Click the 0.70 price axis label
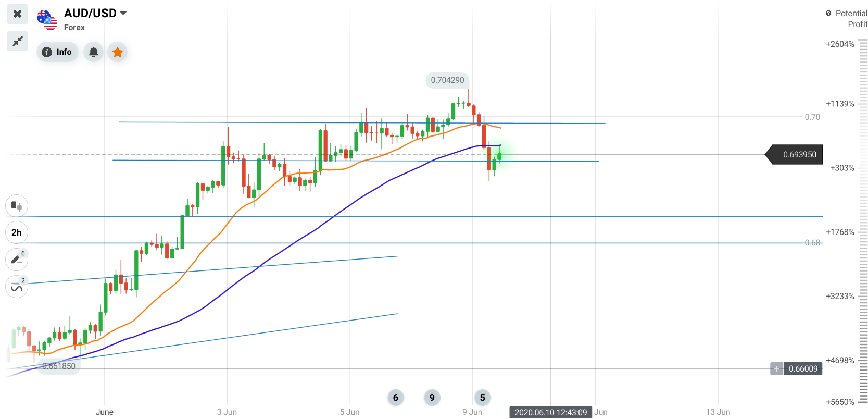The height and width of the screenshot is (419, 868). pos(812,117)
